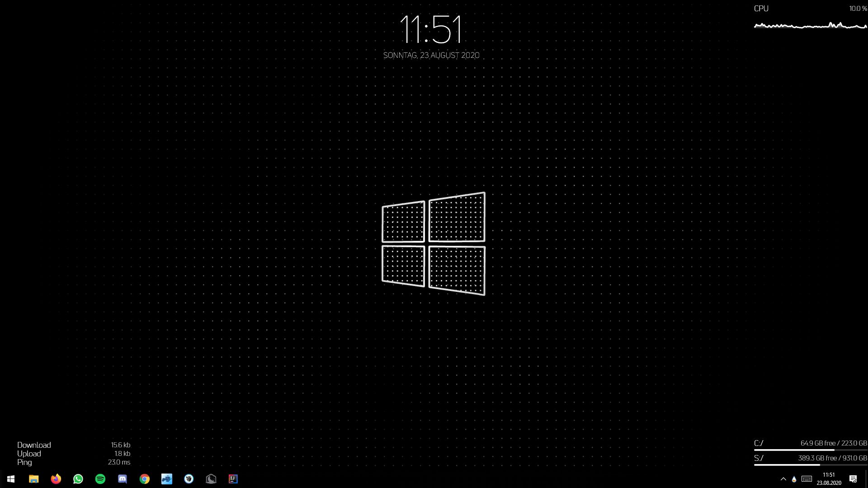Show the touch keyboard from the system tray
Viewport: 868px width, 488px height.
click(807, 479)
